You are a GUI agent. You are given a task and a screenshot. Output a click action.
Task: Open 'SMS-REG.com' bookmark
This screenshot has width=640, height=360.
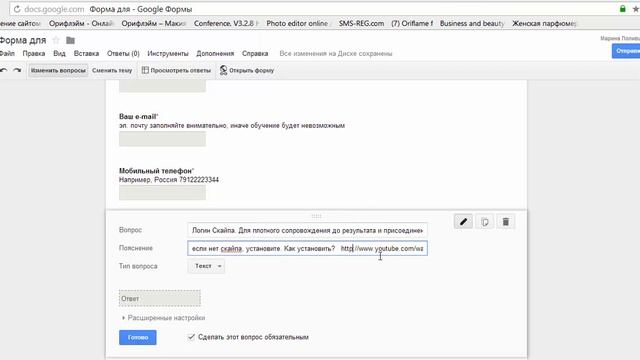pos(361,24)
